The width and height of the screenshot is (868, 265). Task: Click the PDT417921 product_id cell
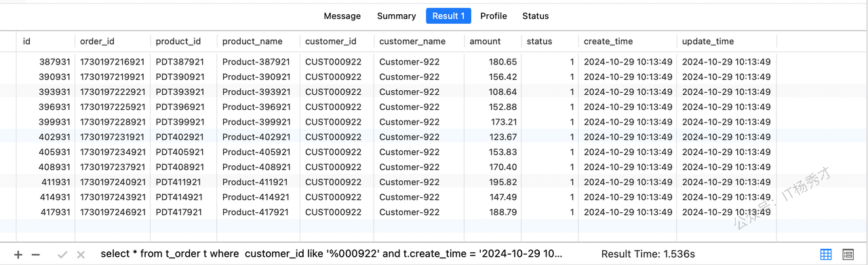[178, 212]
